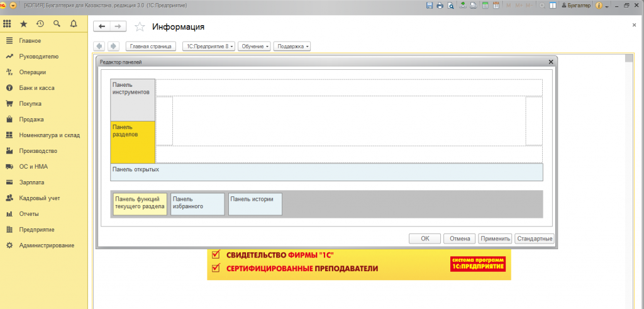
Task: Close the Редактор панелей dialog
Action: (551, 62)
